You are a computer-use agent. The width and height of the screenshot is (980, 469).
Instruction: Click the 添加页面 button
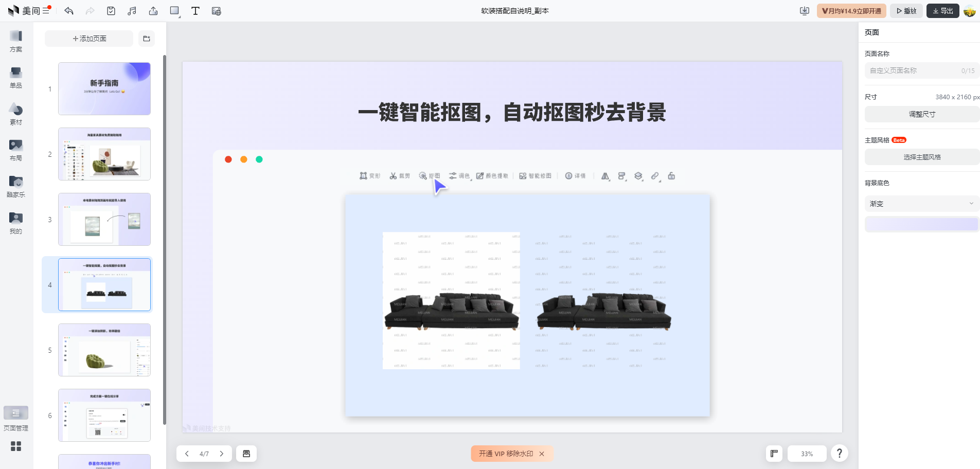89,39
